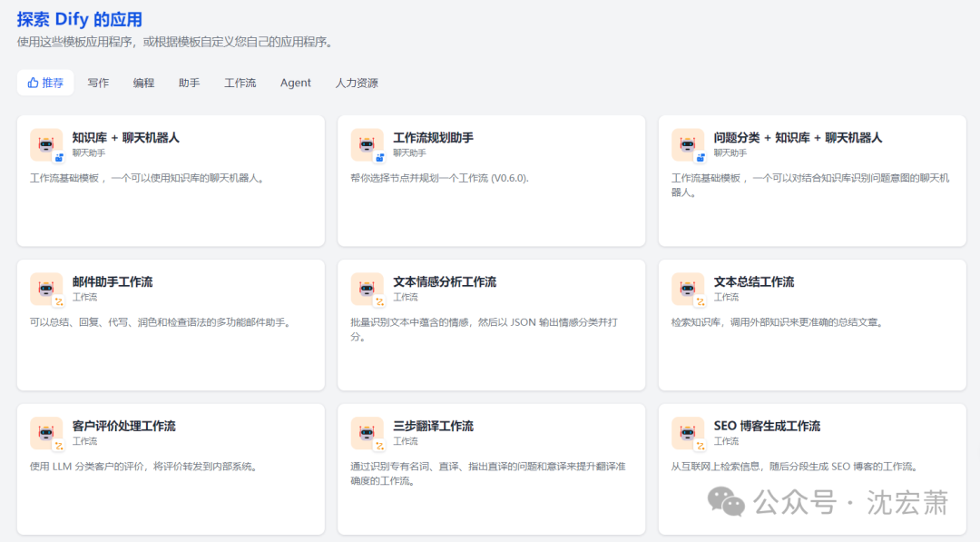Image resolution: width=980 pixels, height=542 pixels.
Task: Open the 客户评价处理工作流 template title
Action: [123, 427]
